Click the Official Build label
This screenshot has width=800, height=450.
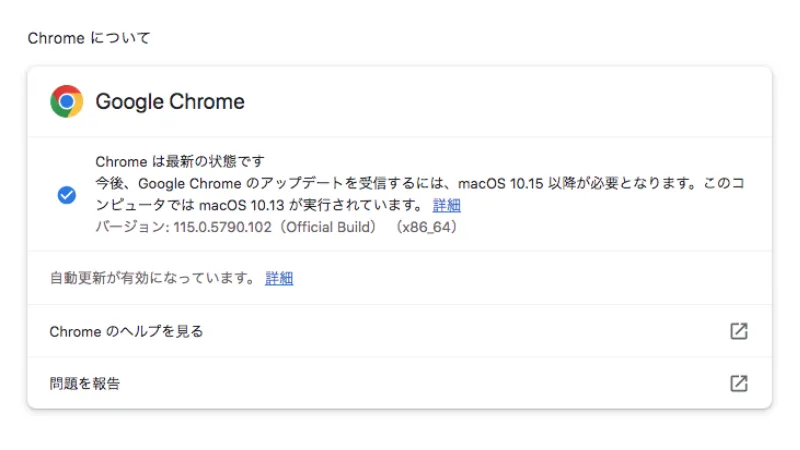[x=329, y=227]
